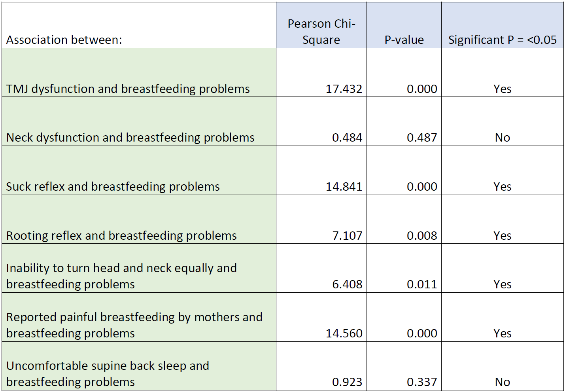Click the 'Association between:' header cell
This screenshot has height=392, width=565.
coord(64,40)
